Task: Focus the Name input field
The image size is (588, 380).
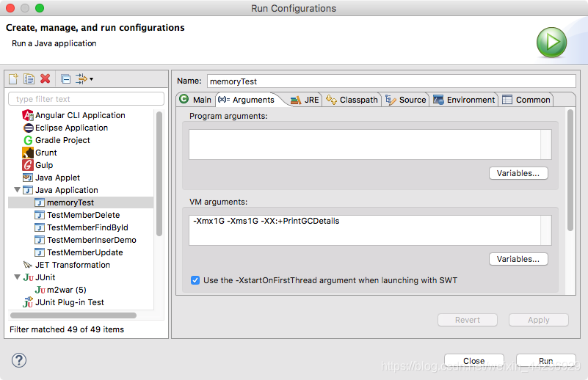Action: point(391,81)
